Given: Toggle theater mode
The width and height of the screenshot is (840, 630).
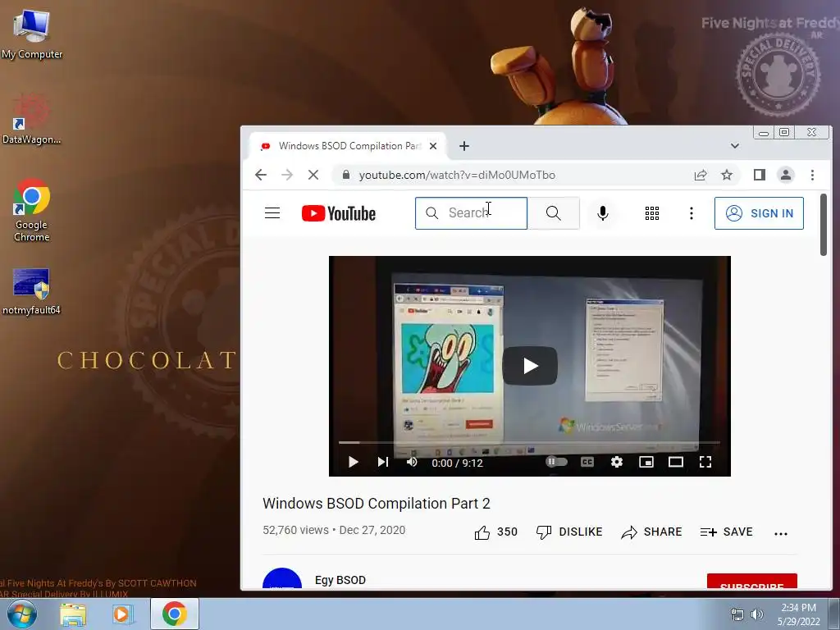Looking at the screenshot, I should click(676, 462).
